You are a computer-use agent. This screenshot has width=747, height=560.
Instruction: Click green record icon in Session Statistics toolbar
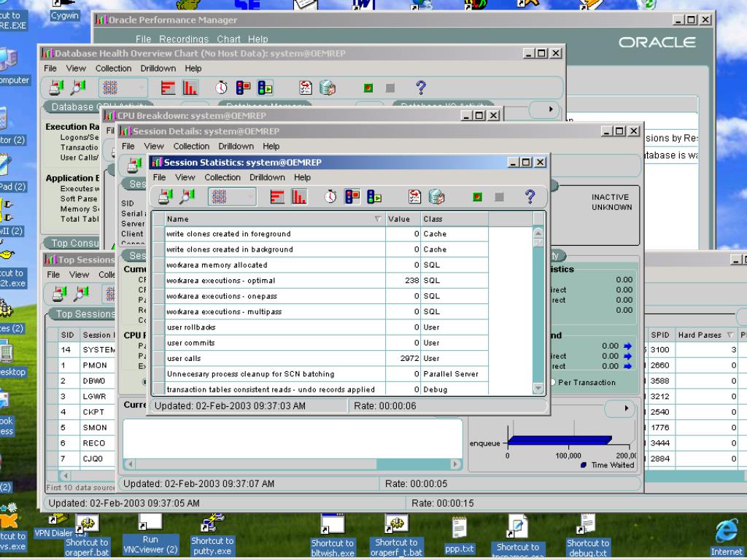click(477, 197)
